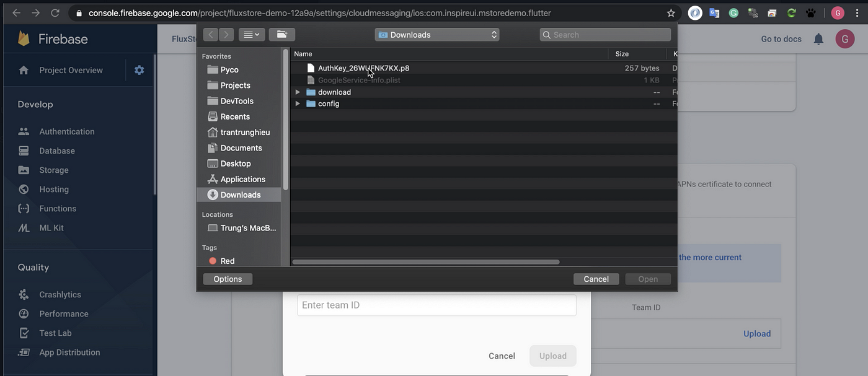868x376 pixels.
Task: Open Storage section in sidebar
Action: pos(54,170)
